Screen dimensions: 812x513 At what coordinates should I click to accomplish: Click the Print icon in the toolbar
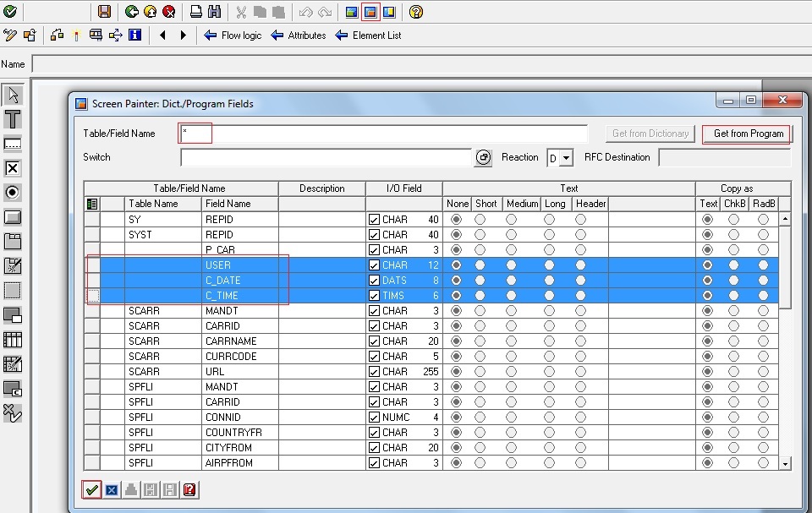pyautogui.click(x=195, y=12)
